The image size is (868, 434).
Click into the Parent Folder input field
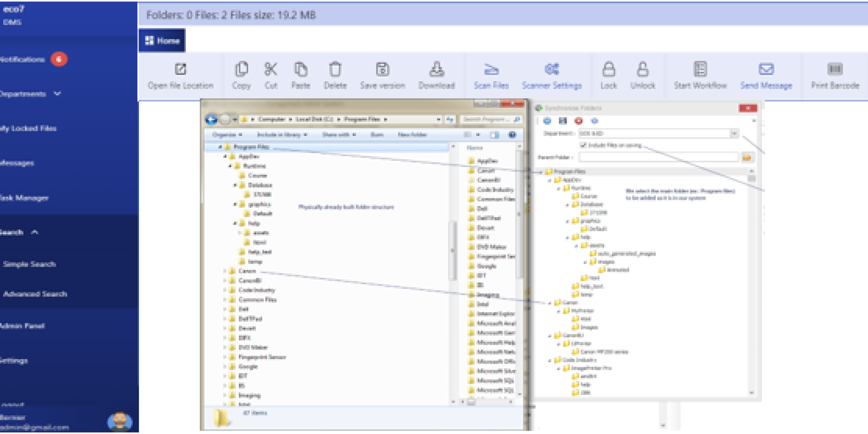coord(659,158)
